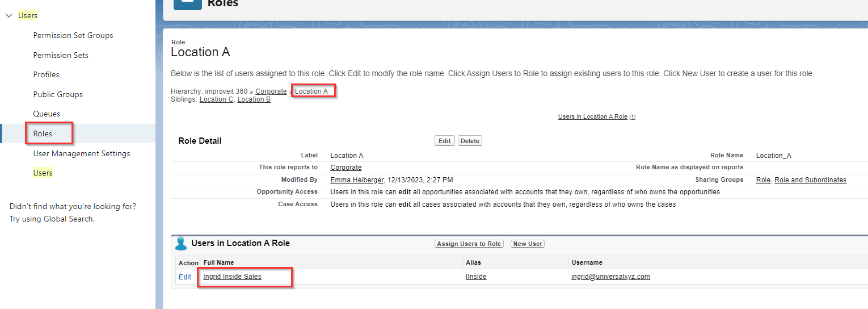
Task: Click the Corporate link in hierarchy breadcrumb
Action: [271, 91]
